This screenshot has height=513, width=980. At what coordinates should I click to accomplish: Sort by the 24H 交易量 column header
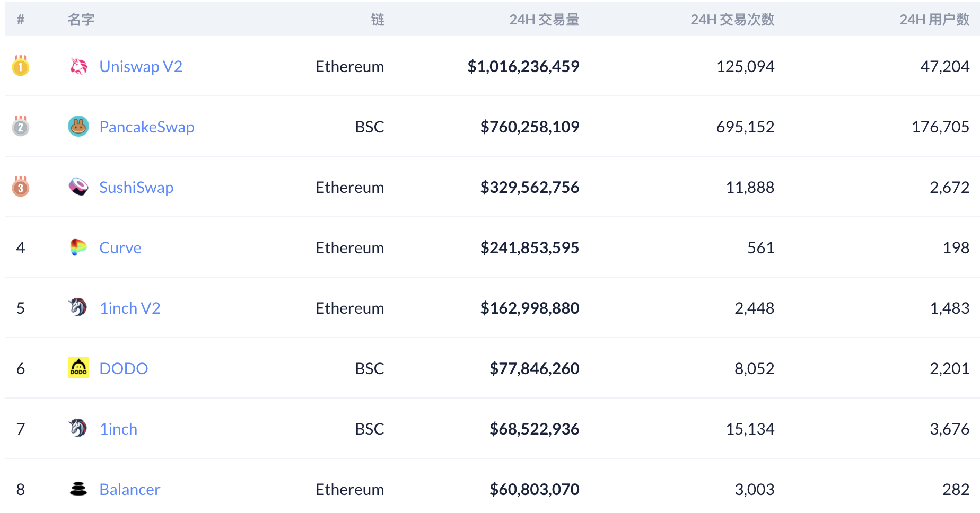(x=545, y=19)
